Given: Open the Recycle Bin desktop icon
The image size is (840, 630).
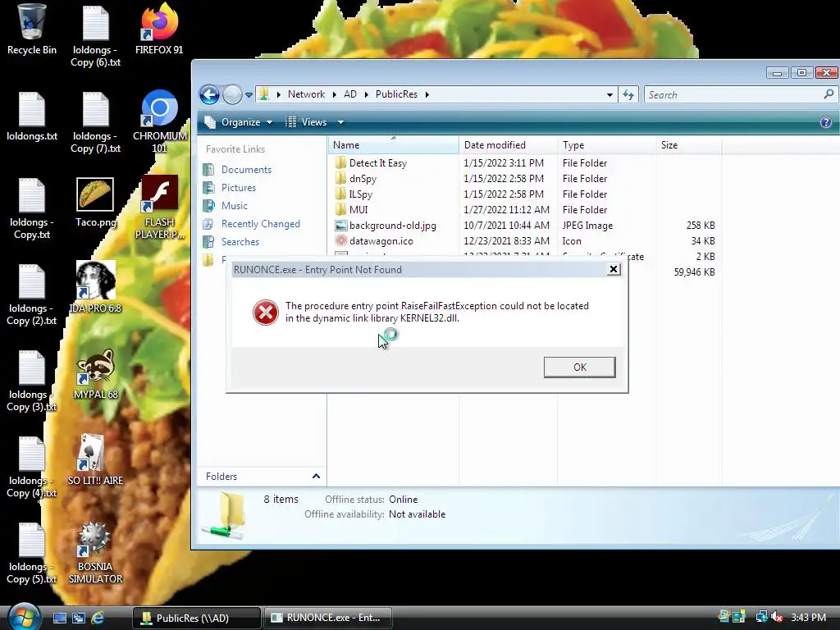Looking at the screenshot, I should coord(32,30).
